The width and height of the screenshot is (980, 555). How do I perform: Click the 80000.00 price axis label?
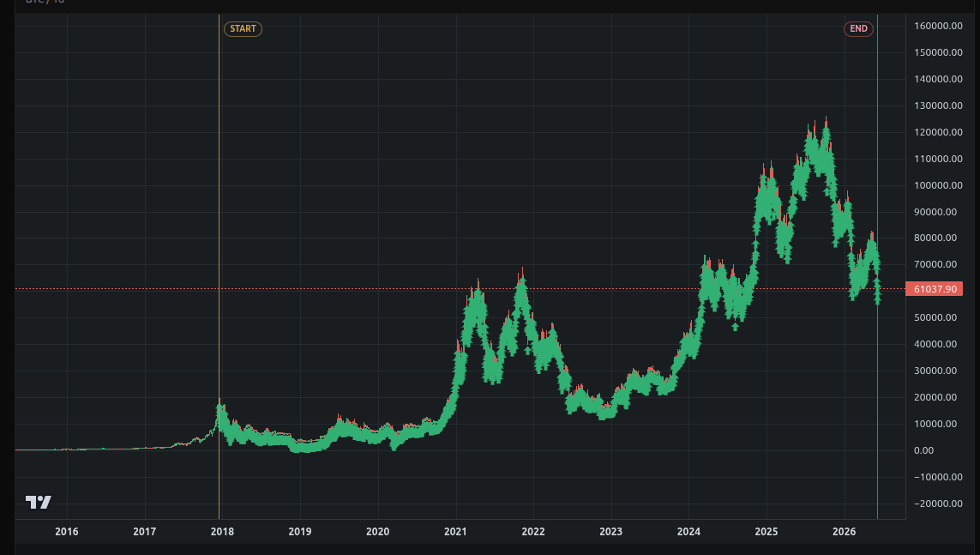935,238
